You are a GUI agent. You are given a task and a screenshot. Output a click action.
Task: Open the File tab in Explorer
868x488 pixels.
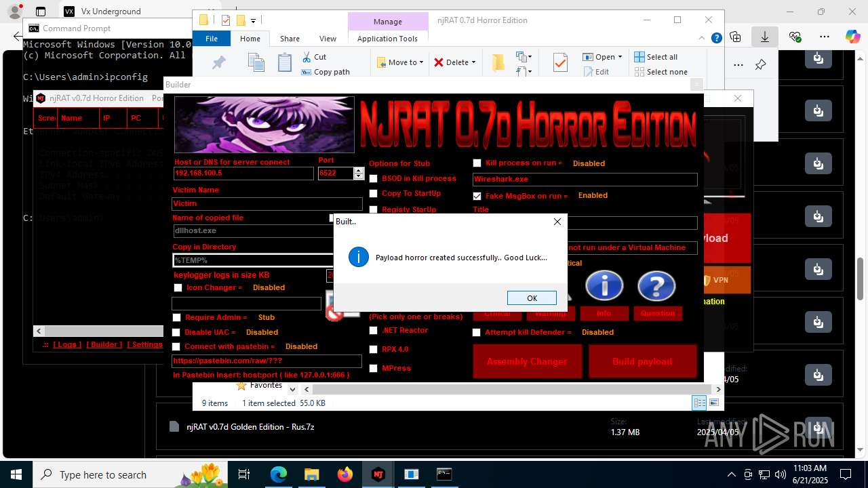pos(212,39)
